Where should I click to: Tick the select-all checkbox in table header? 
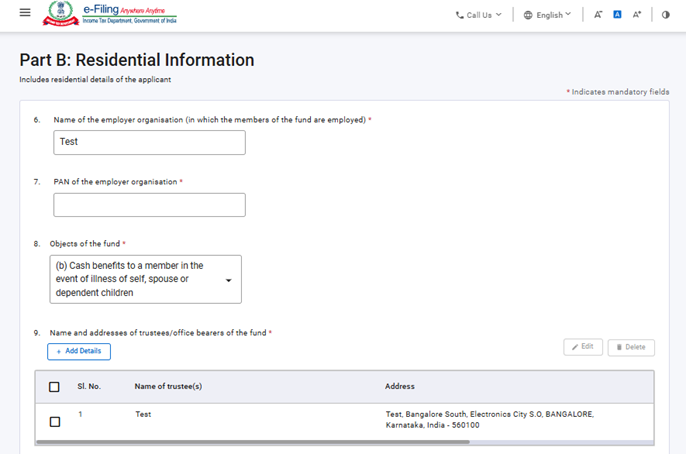(54, 387)
